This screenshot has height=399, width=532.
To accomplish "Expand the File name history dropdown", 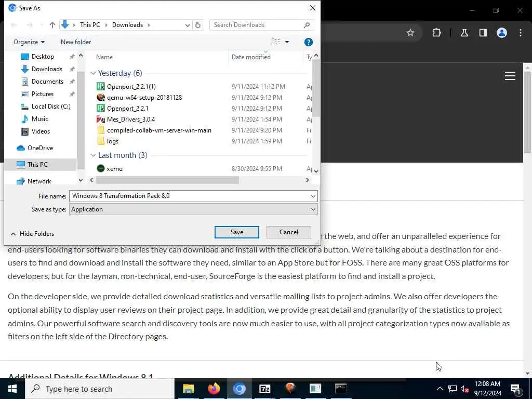I will [x=313, y=196].
